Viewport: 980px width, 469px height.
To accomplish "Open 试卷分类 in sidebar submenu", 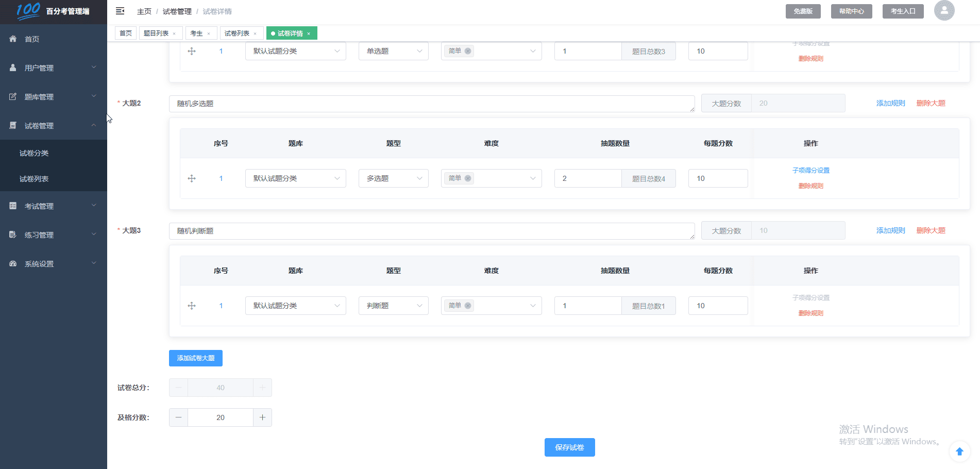I will coord(34,153).
